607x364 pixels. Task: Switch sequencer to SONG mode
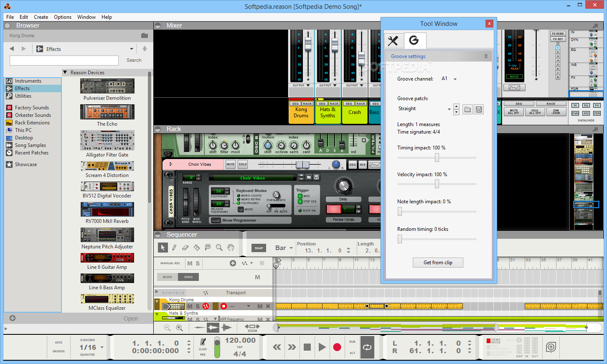click(x=188, y=277)
